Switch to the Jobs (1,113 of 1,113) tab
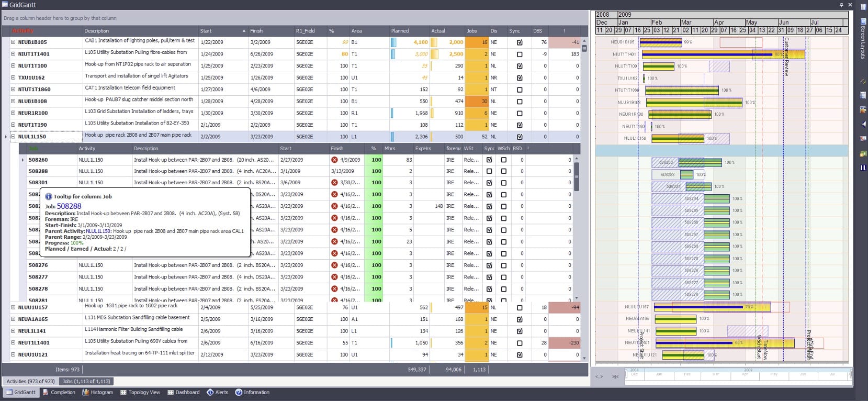The width and height of the screenshot is (868, 401). 86,381
